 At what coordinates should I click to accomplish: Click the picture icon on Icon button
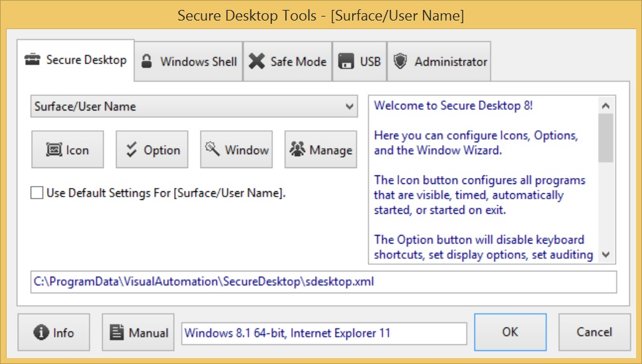[x=54, y=150]
